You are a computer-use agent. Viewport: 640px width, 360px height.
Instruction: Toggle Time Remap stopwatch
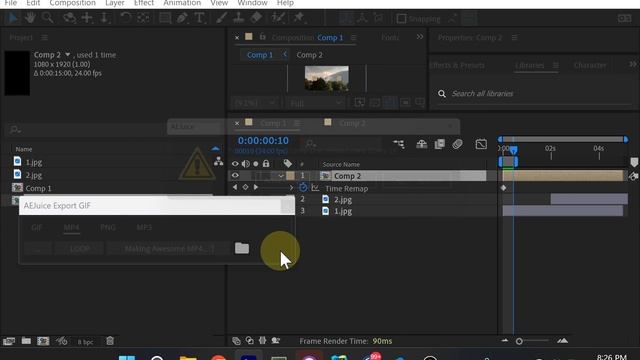pos(303,187)
